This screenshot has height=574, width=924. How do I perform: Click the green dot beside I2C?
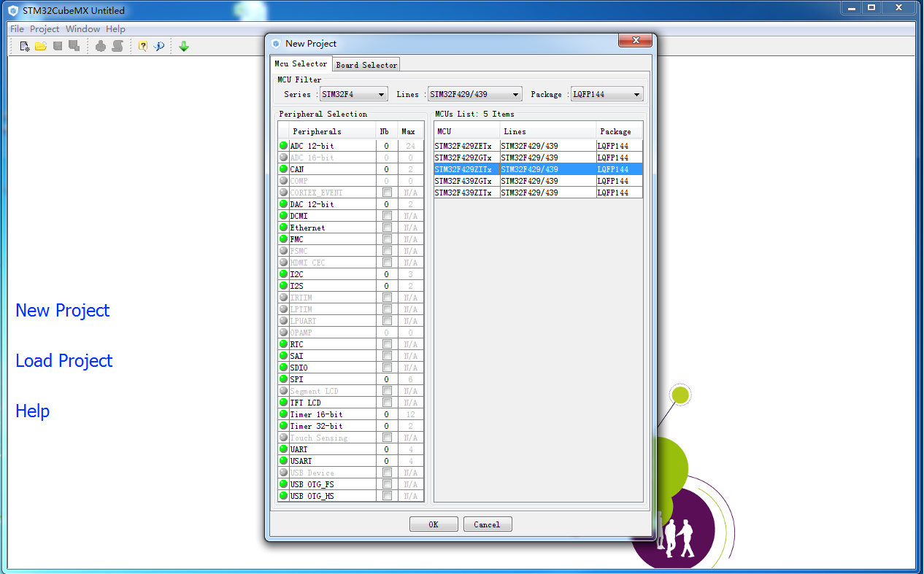pyautogui.click(x=283, y=274)
